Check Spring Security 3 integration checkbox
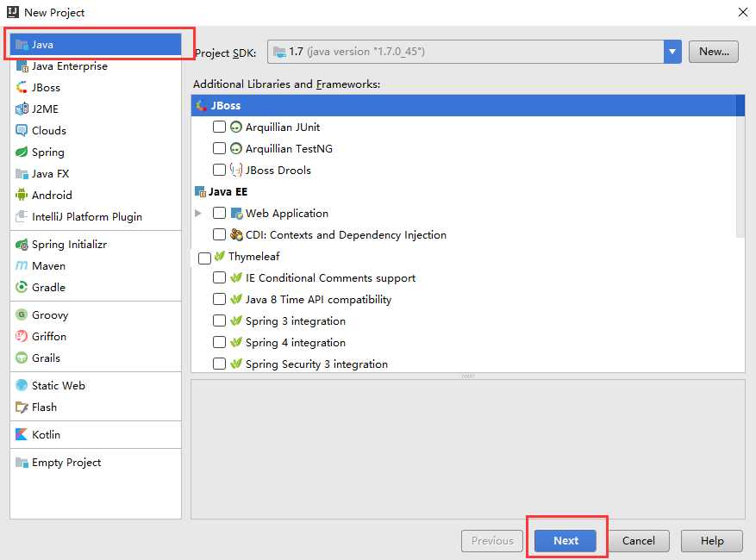Image resolution: width=756 pixels, height=560 pixels. point(219,364)
